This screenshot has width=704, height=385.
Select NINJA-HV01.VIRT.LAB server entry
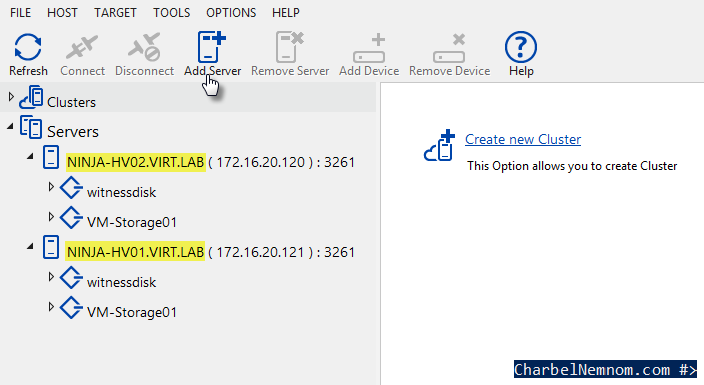point(136,252)
